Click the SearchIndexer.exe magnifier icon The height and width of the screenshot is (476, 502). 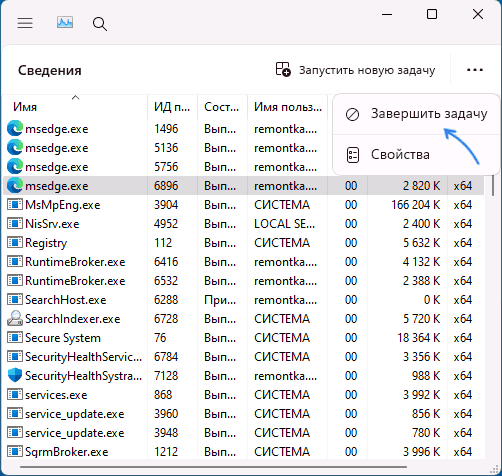click(x=15, y=318)
